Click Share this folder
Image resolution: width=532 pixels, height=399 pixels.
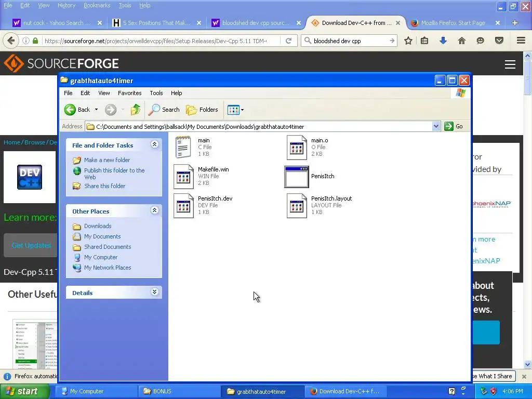pos(104,186)
